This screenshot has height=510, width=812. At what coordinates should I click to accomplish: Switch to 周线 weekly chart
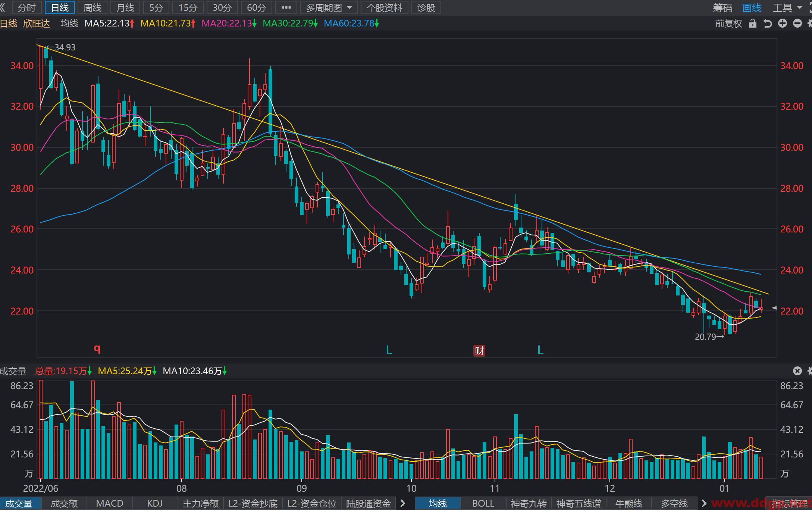tap(93, 7)
